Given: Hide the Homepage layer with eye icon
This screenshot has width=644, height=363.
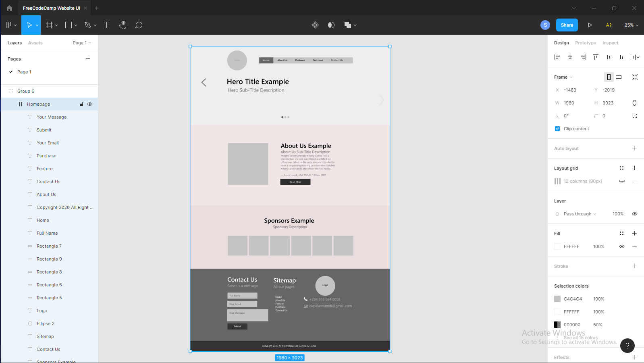Looking at the screenshot, I should 90,104.
